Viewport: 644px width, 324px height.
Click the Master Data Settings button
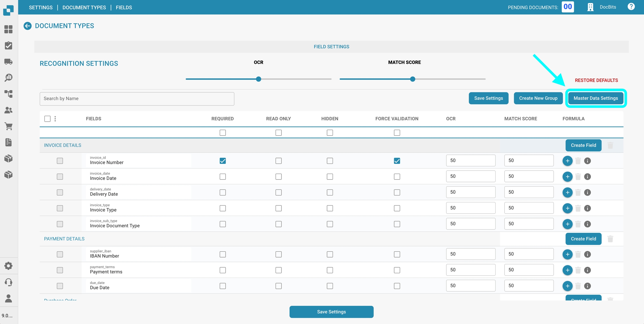(596, 98)
